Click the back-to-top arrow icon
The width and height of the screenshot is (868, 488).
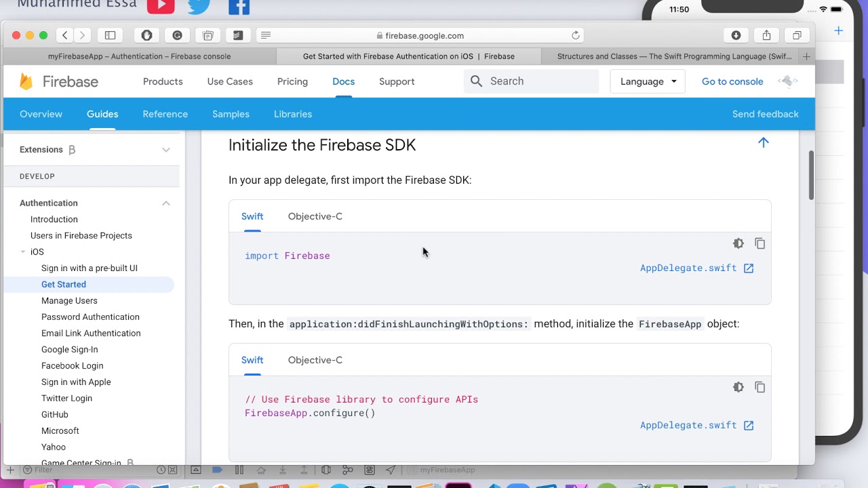coord(764,142)
